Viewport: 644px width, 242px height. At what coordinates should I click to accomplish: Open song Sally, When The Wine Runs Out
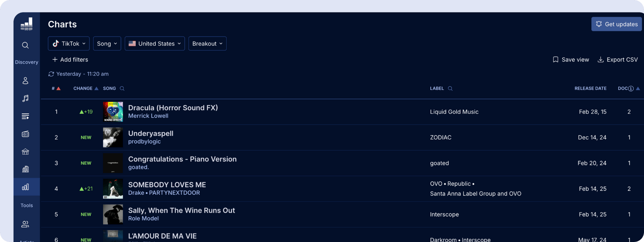182,211
